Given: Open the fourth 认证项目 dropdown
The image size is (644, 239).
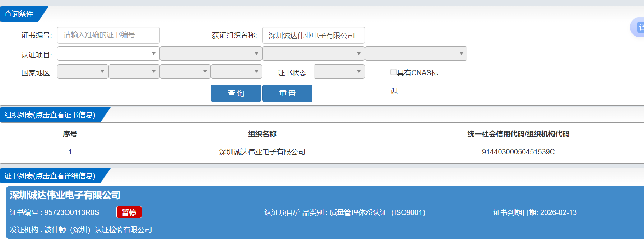Looking at the screenshot, I should (416, 53).
